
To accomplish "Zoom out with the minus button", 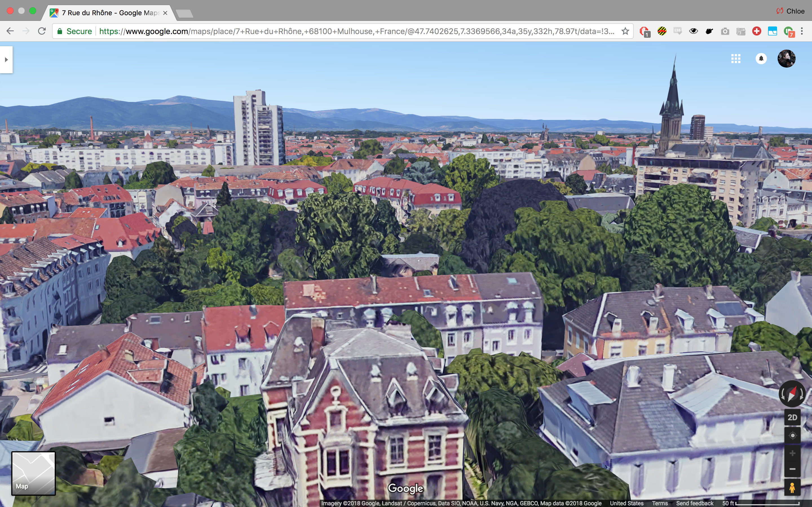I will pos(792,469).
